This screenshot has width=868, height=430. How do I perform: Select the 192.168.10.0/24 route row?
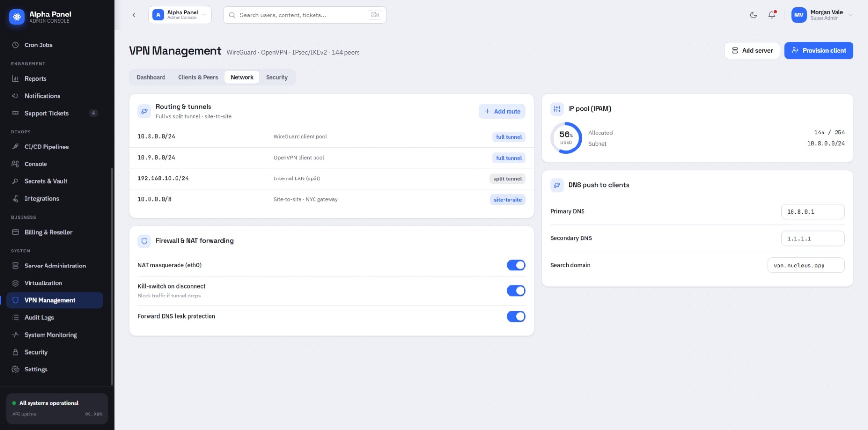click(331, 178)
